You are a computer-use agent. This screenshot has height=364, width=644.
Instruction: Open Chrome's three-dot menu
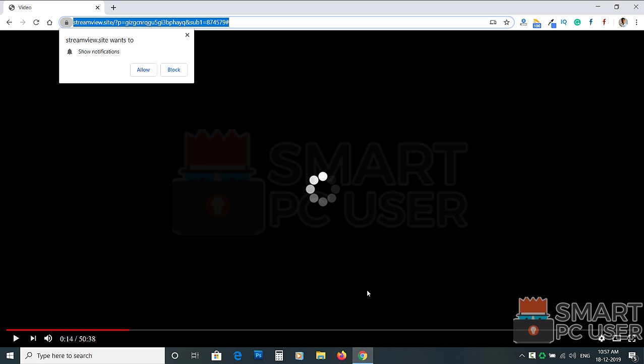pyautogui.click(x=637, y=22)
